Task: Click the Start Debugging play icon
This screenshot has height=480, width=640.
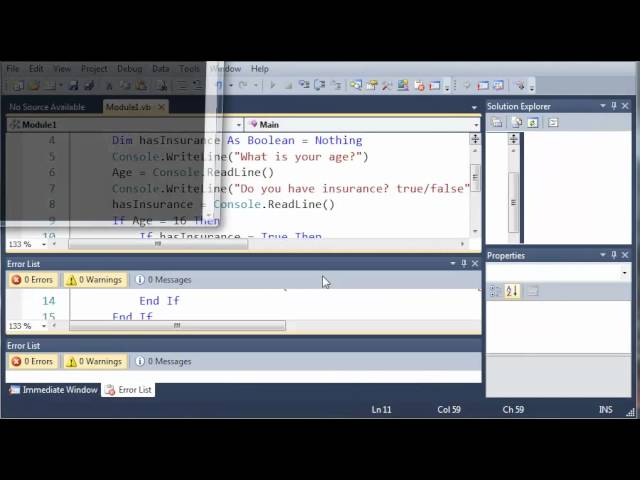Action: coord(273,85)
